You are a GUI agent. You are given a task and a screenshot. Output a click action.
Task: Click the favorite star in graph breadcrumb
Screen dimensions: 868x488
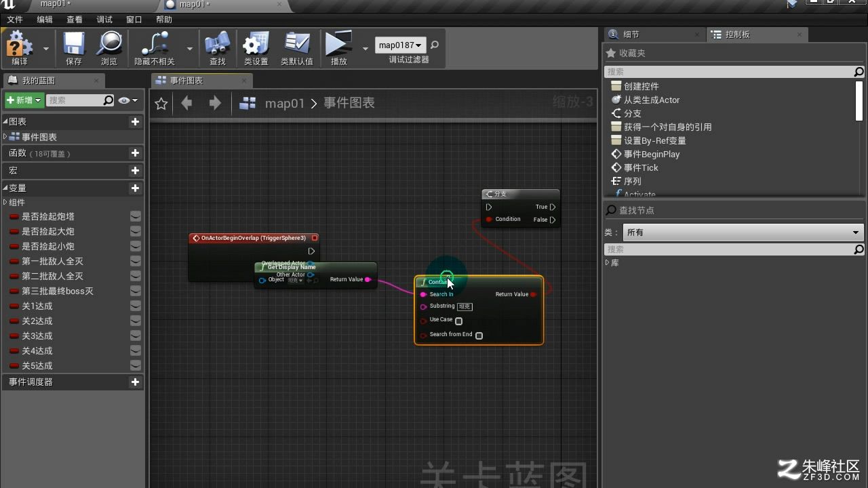(x=161, y=104)
